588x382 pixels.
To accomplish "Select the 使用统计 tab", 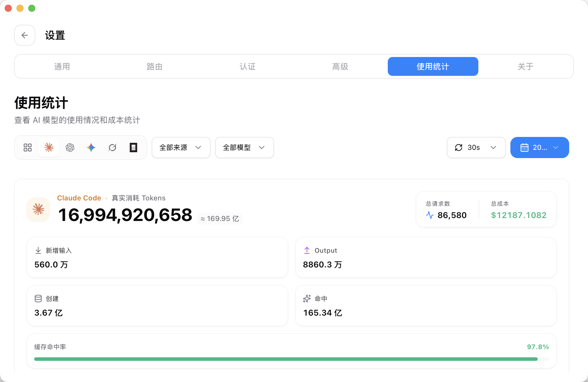I will (433, 66).
